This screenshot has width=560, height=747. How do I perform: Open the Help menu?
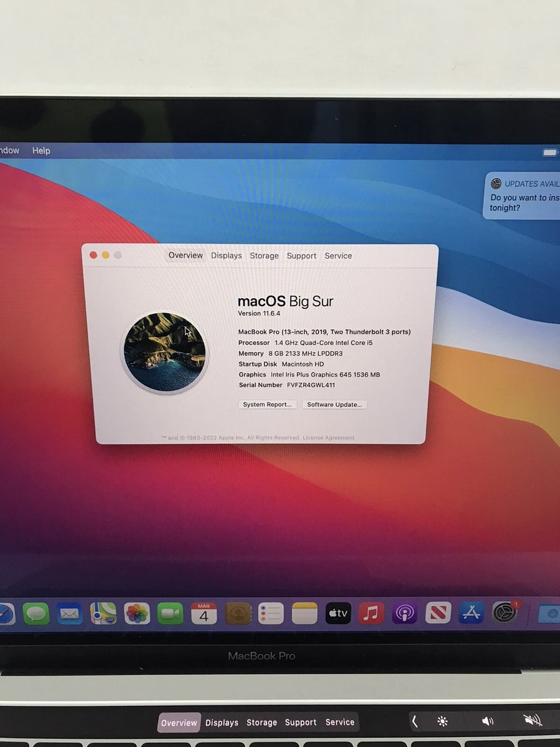click(x=41, y=151)
